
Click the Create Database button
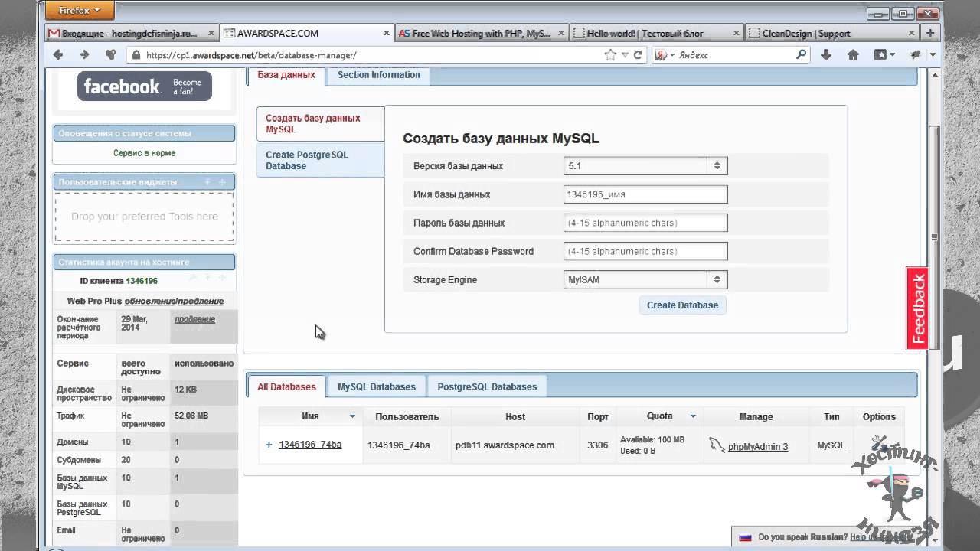pyautogui.click(x=682, y=305)
